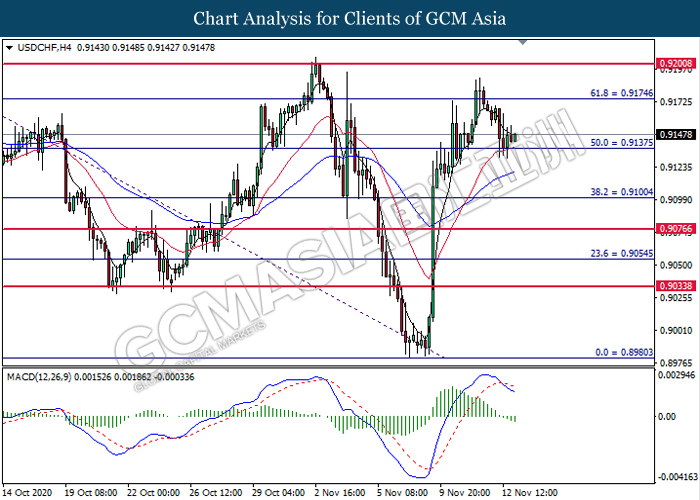Click the 0.90255 price scale value
The image size is (700, 500).
tap(675, 298)
